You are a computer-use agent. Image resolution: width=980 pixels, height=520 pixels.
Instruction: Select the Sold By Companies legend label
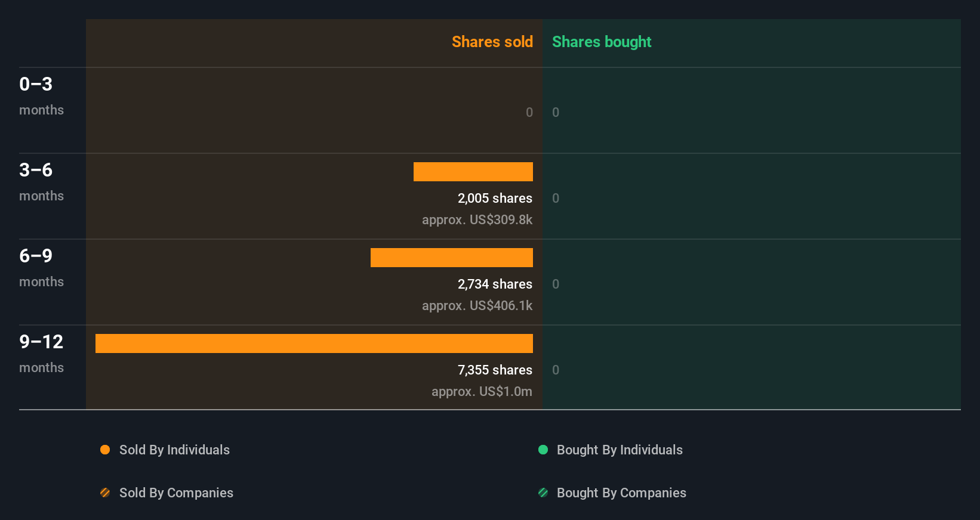coord(176,493)
